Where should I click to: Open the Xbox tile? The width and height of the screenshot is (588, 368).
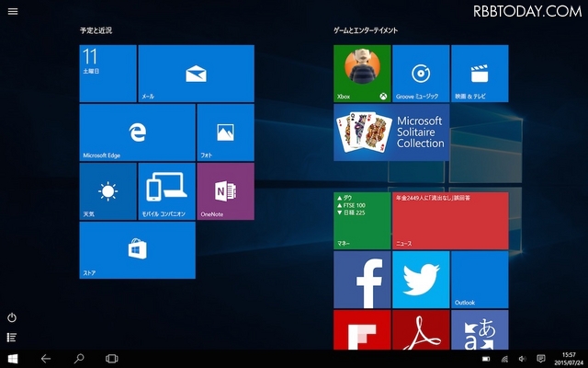coord(362,74)
